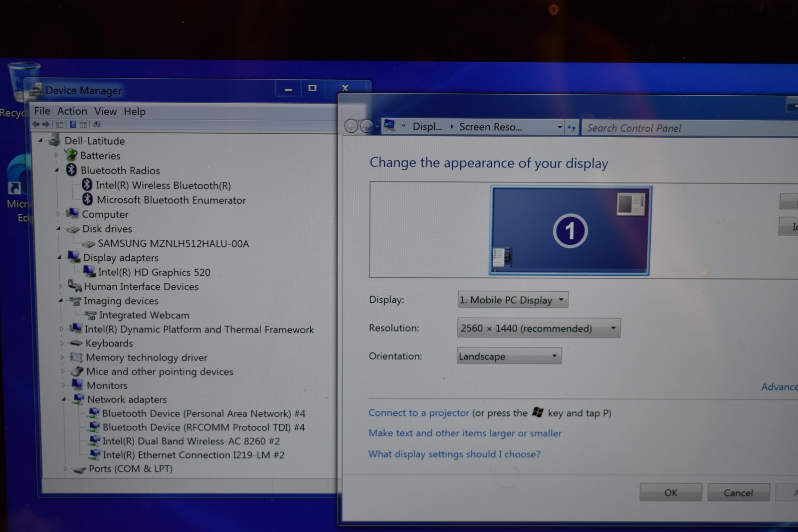Open the Help menu in Device Manager
The width and height of the screenshot is (798, 532).
click(135, 111)
